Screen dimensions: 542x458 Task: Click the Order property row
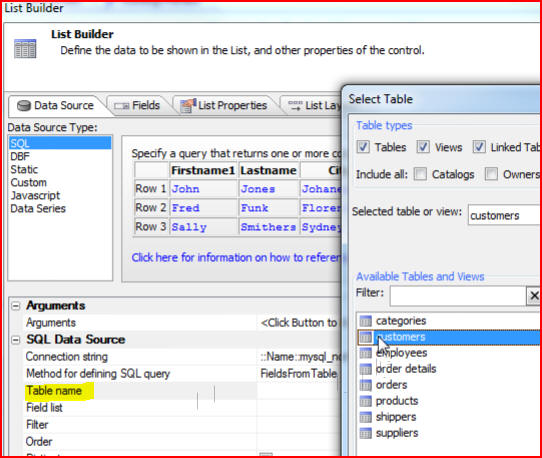[181, 442]
